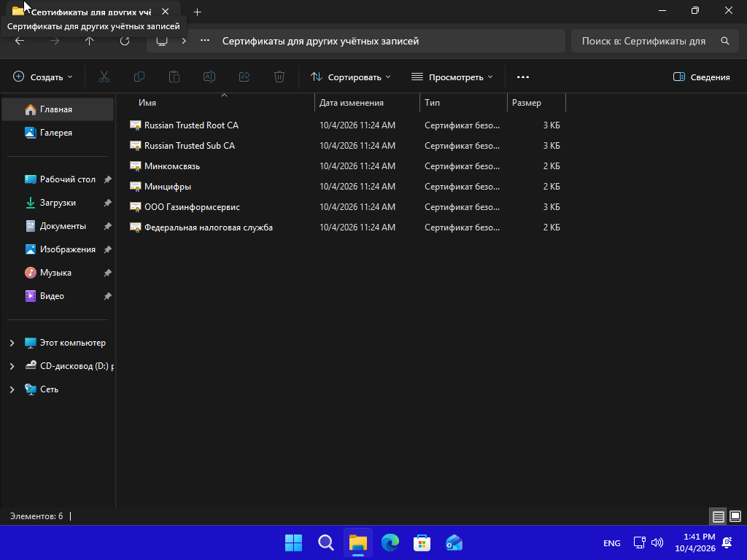Screen dimensions: 747x560
Task: Expand Этот компьютер tree node
Action: tap(12, 343)
